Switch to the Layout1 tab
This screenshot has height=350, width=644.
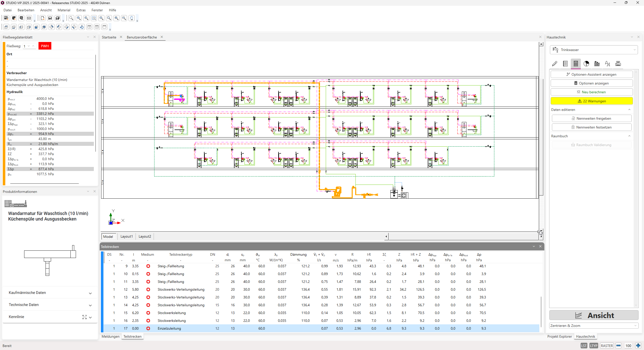[127, 236]
